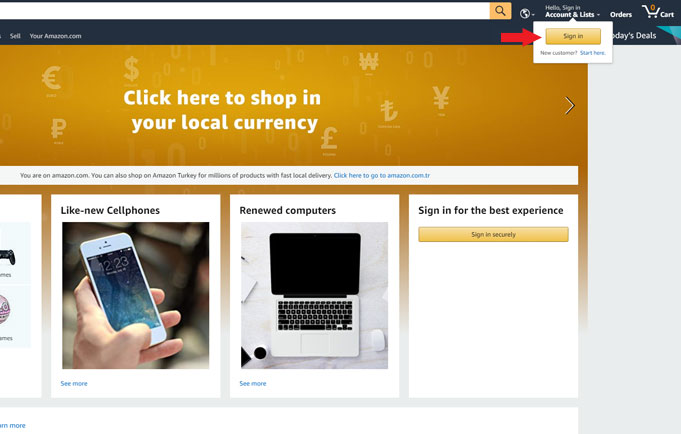Open Today's Deals in the nav bar
Screen dimensions: 681x434
pyautogui.click(x=634, y=36)
